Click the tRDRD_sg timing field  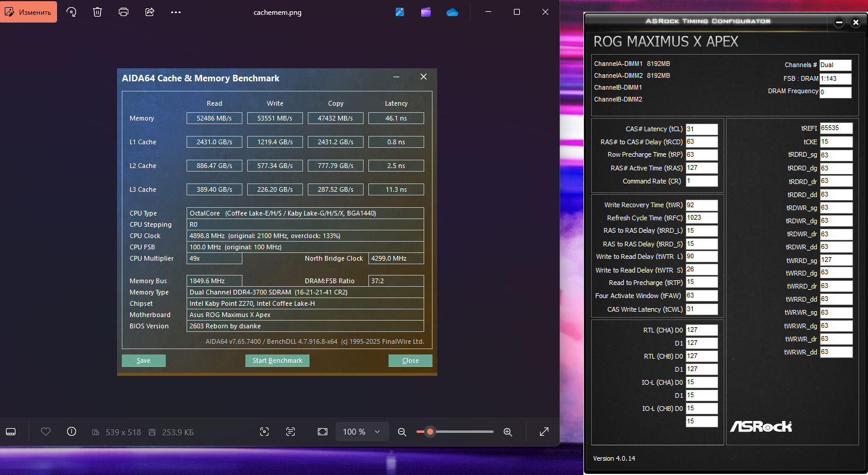click(837, 155)
